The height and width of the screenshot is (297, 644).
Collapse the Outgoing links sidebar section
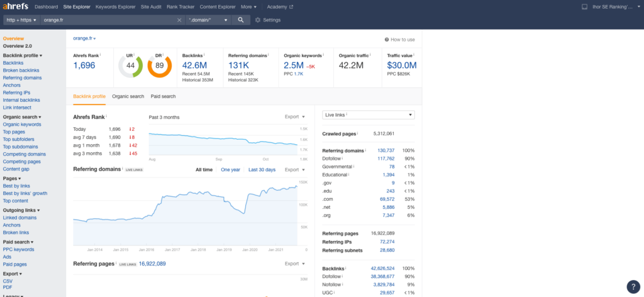(x=21, y=210)
